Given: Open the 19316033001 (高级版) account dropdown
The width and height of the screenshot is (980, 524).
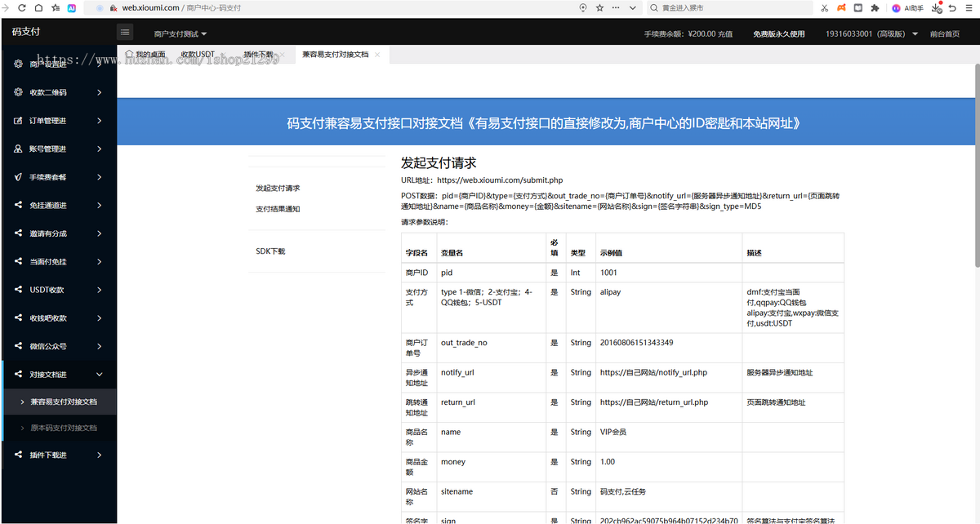Looking at the screenshot, I should point(872,34).
